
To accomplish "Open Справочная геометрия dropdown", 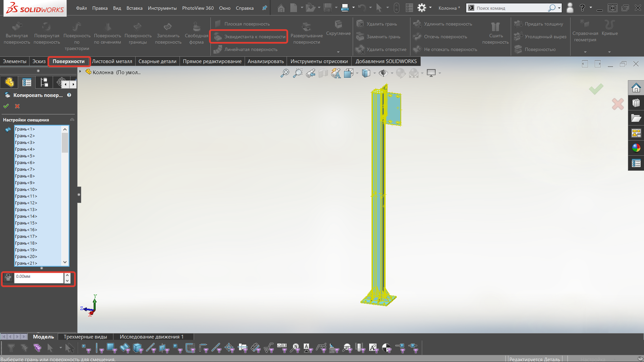I will (585, 52).
